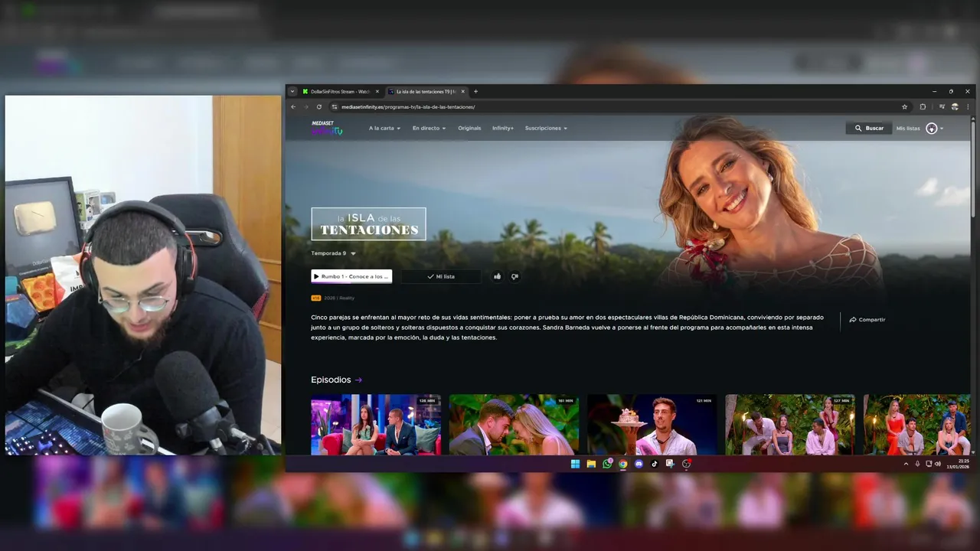The height and width of the screenshot is (551, 980).
Task: Show hidden system tray icons
Action: pos(906,464)
